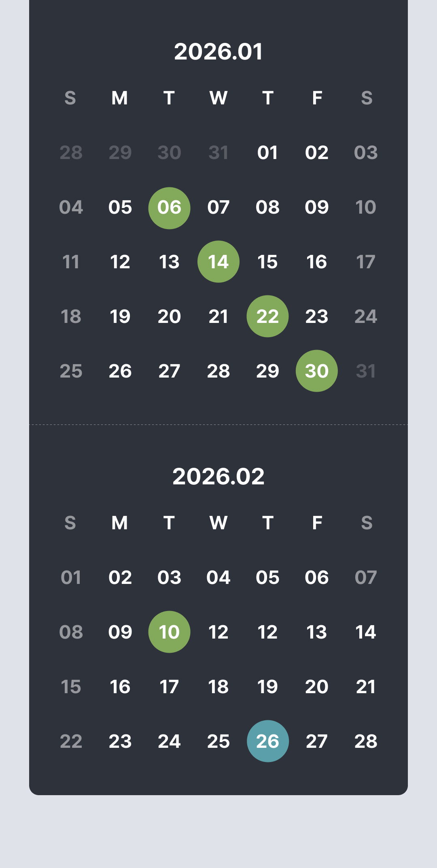Select highlighted January 30
The height and width of the screenshot is (868, 437).
coord(317,371)
